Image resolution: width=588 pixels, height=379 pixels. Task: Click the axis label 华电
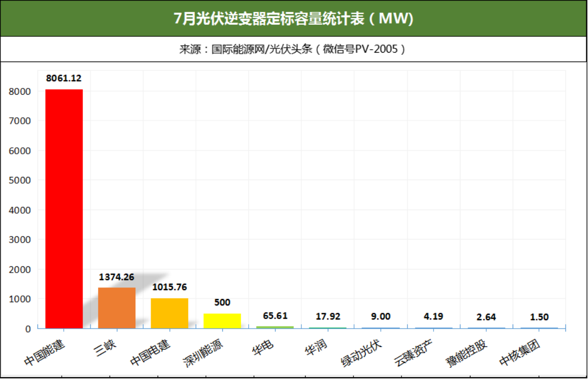click(x=263, y=348)
